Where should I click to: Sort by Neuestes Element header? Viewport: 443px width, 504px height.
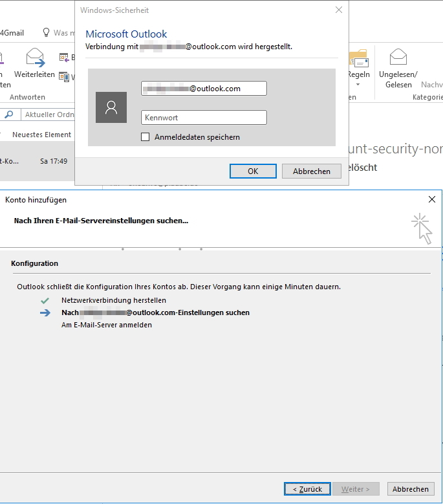(x=42, y=135)
